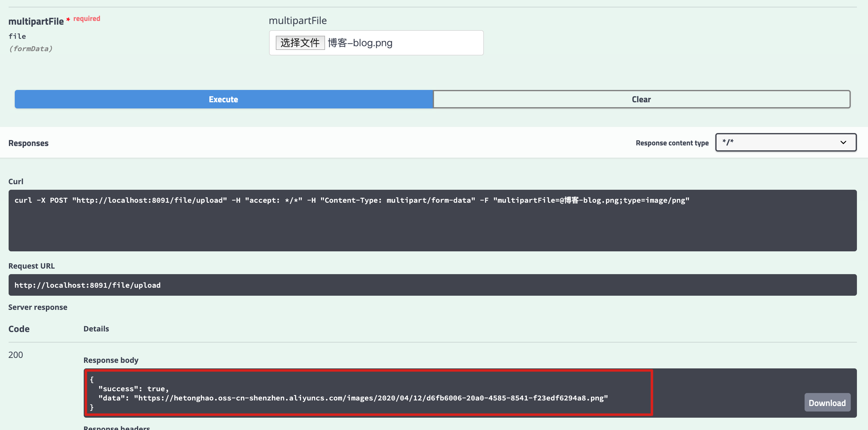Click the 选择文件 file chooser button

pyautogui.click(x=300, y=43)
